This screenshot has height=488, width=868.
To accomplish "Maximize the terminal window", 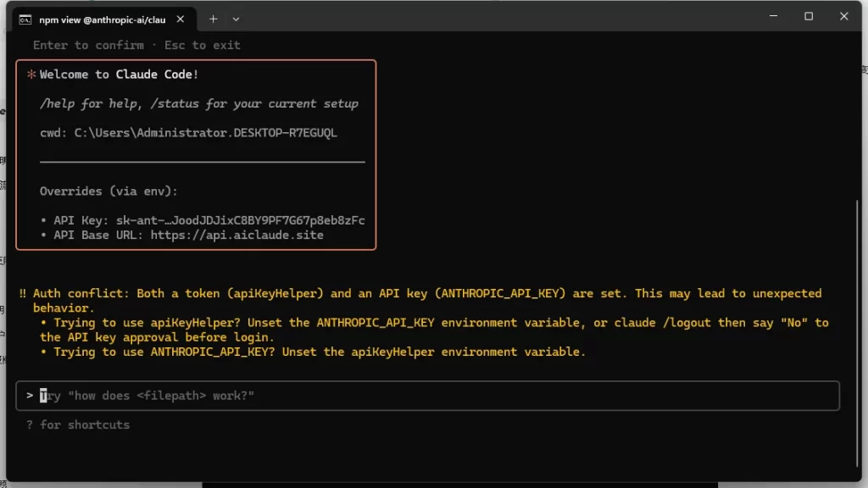I will (809, 17).
